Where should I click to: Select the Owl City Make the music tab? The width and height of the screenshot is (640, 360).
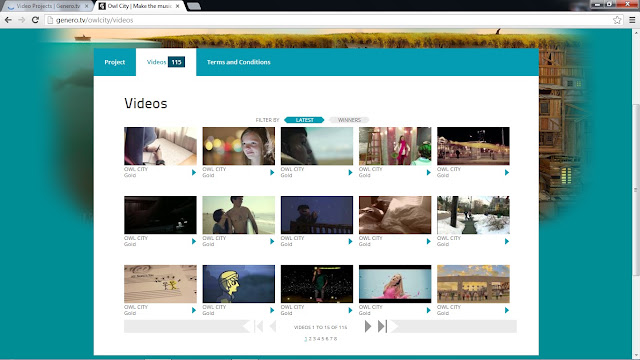(139, 6)
